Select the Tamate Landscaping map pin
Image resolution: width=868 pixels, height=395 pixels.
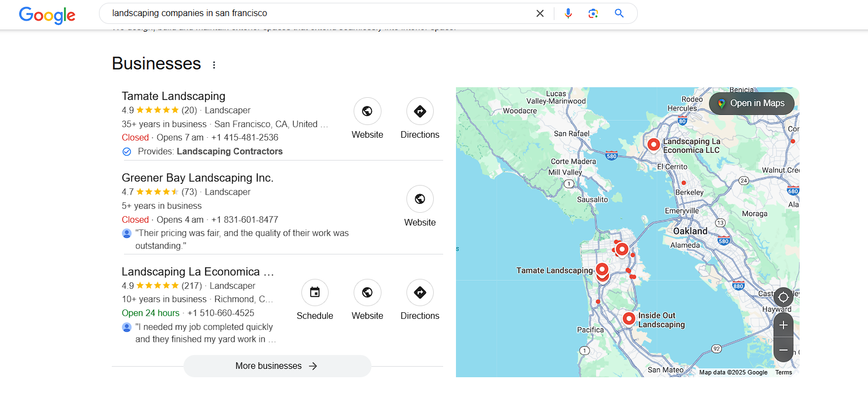point(602,271)
